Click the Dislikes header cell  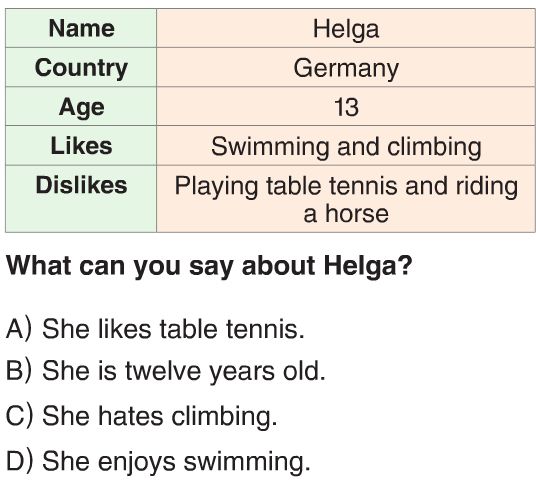coord(81,199)
